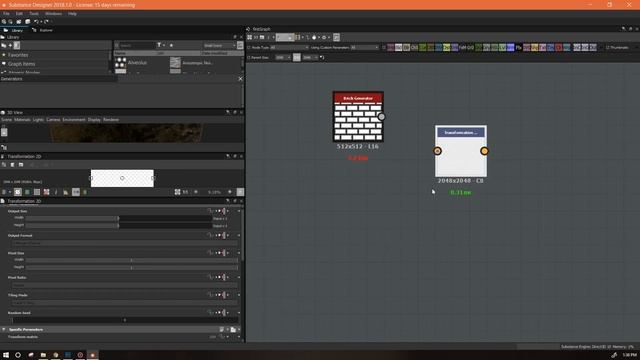Click Brick Generator output connector
The image size is (640, 360).
click(382, 117)
